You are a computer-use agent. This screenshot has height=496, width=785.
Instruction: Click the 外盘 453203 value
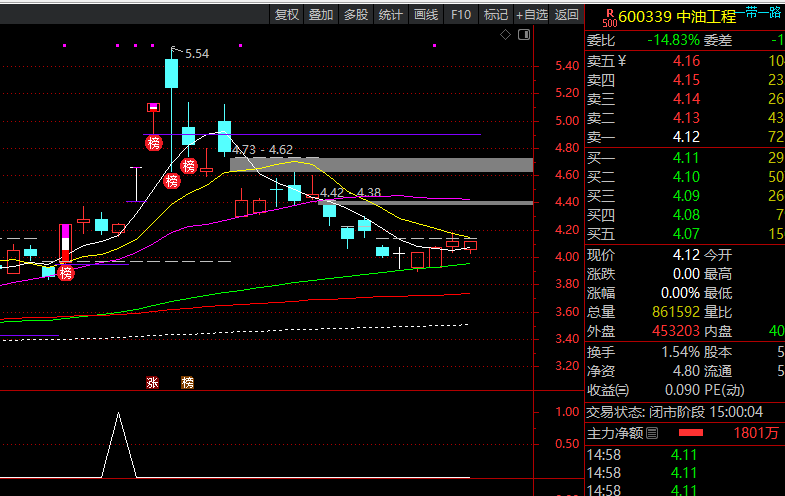coord(676,331)
